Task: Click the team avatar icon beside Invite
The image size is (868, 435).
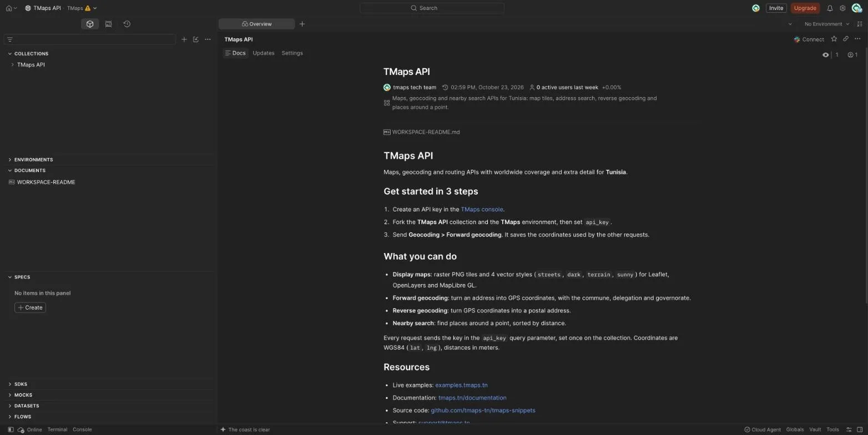Action: tap(755, 8)
